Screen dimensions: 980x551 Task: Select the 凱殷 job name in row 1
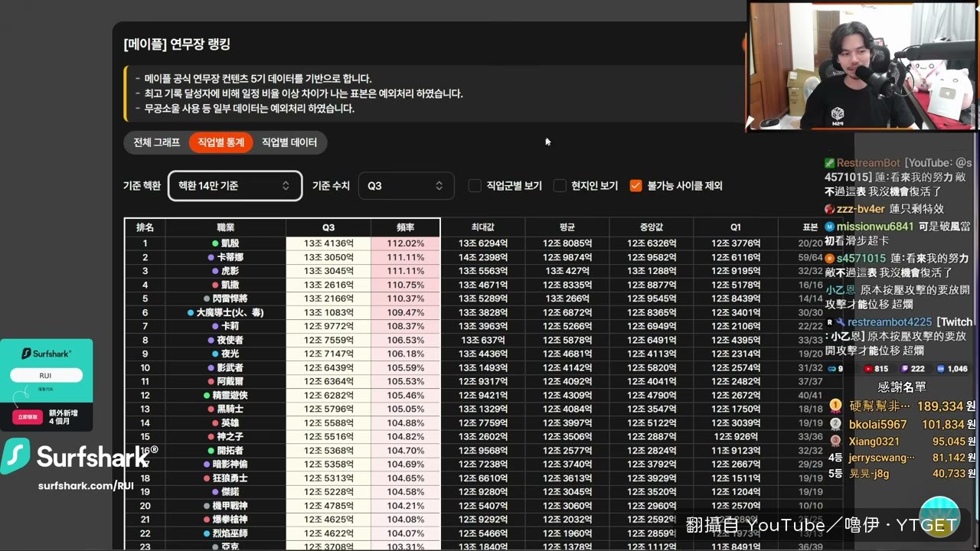click(230, 243)
